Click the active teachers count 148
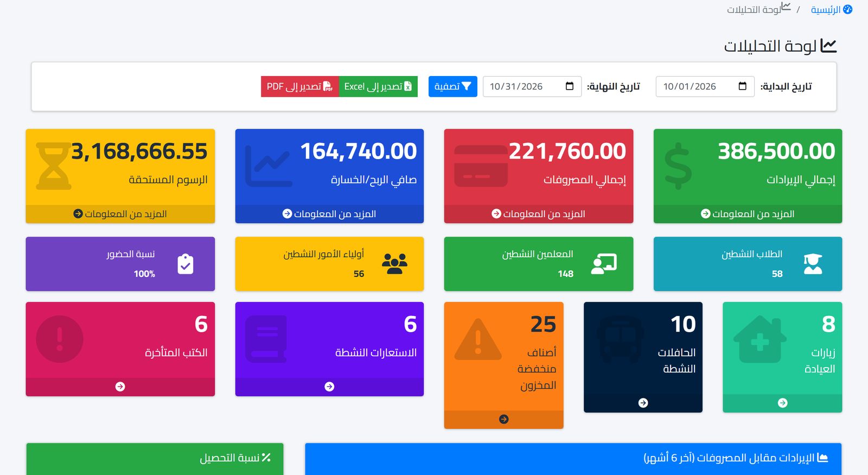This screenshot has width=868, height=475. 566,274
